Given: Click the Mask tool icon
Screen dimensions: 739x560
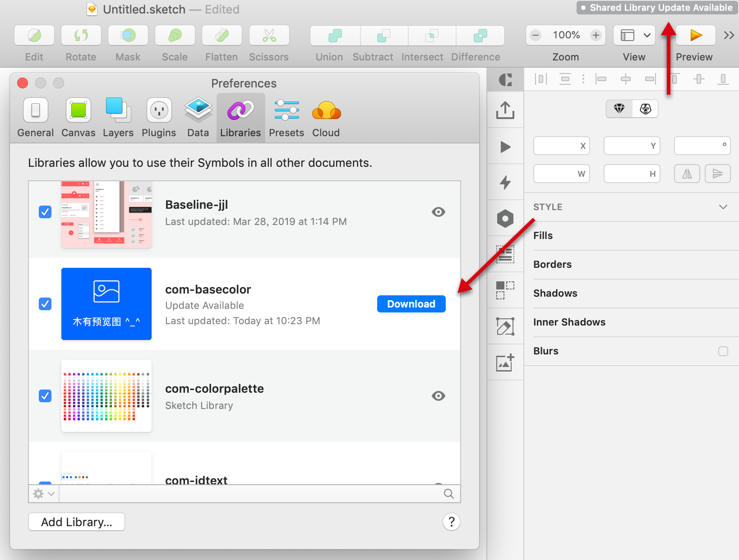Looking at the screenshot, I should pos(128,36).
